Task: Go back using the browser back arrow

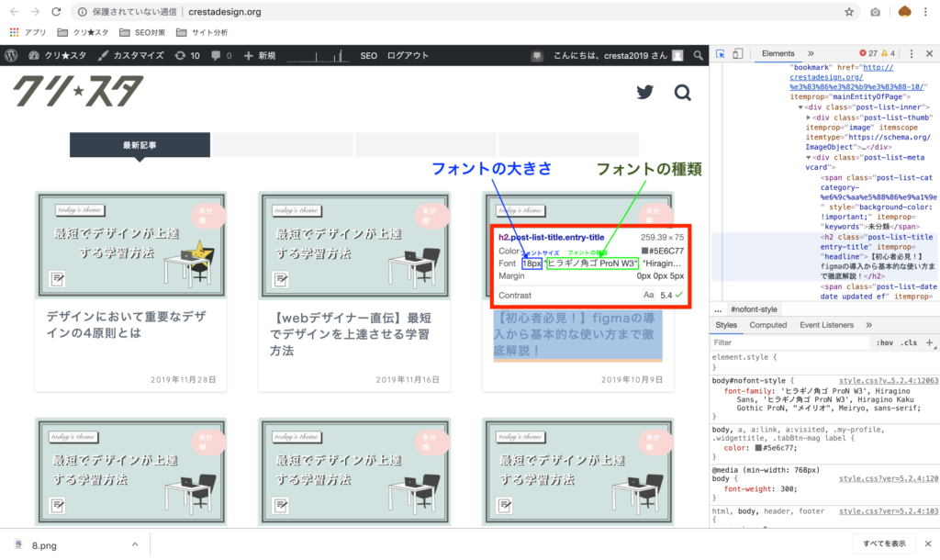Action: 15,11
